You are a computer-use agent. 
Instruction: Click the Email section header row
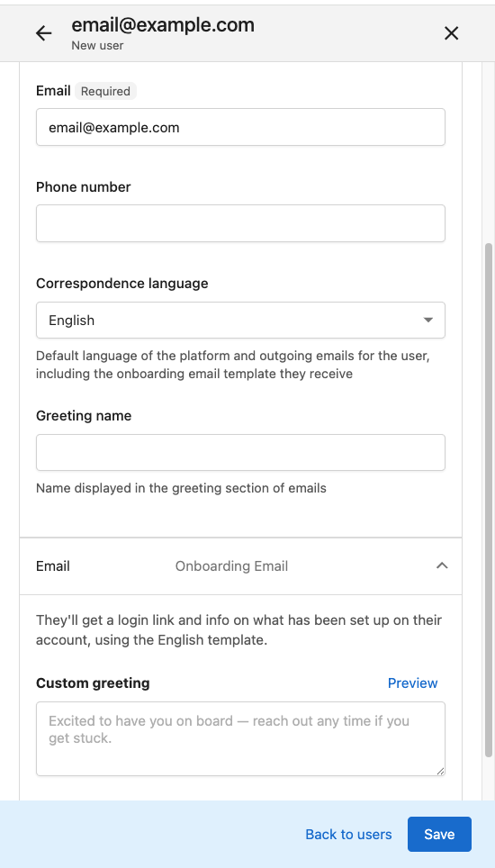tap(240, 566)
